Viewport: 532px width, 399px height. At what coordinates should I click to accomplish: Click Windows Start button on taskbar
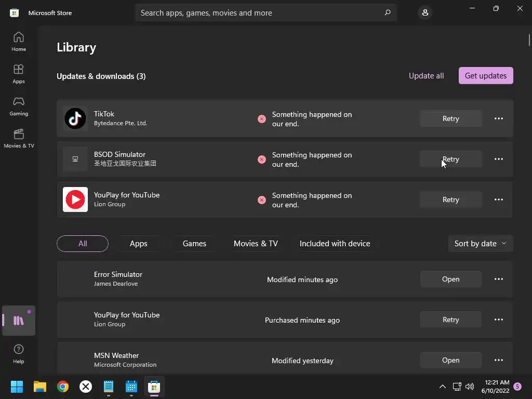(x=17, y=387)
